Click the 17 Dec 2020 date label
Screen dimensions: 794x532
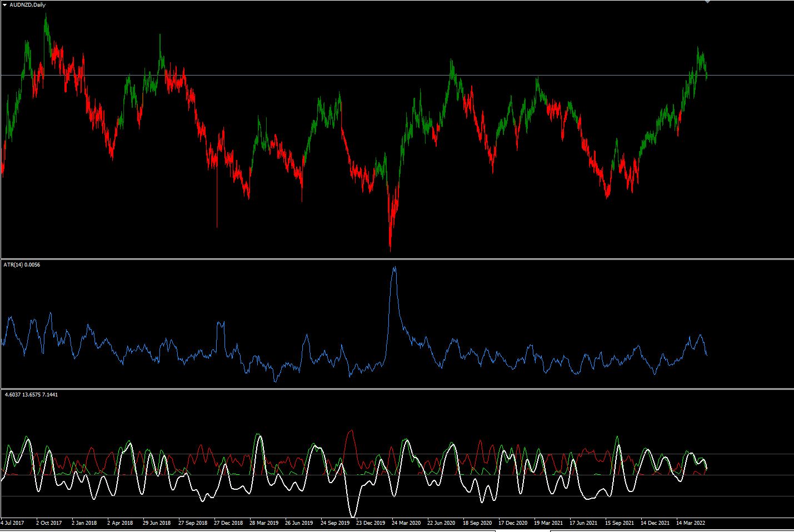coord(513,523)
